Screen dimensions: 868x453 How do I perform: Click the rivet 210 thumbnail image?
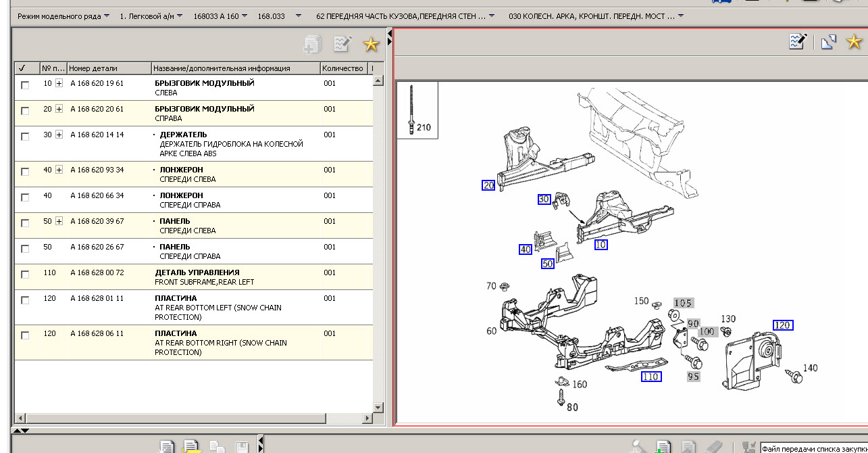coord(417,110)
